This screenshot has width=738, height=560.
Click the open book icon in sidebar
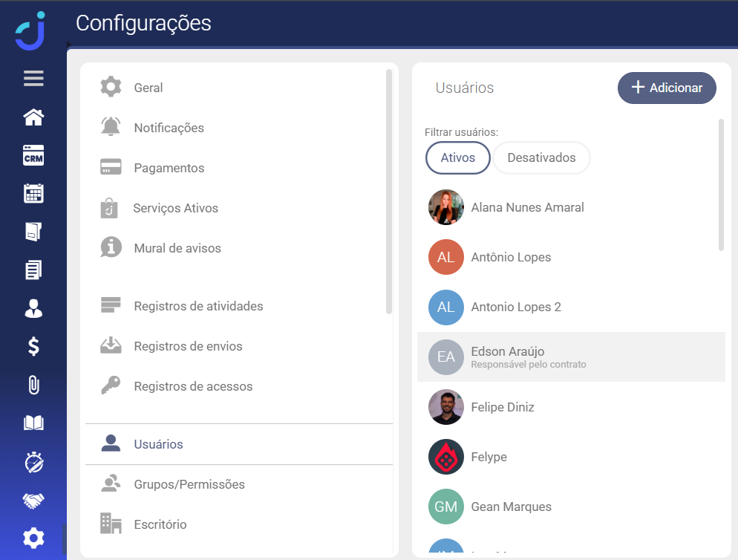pos(33,423)
